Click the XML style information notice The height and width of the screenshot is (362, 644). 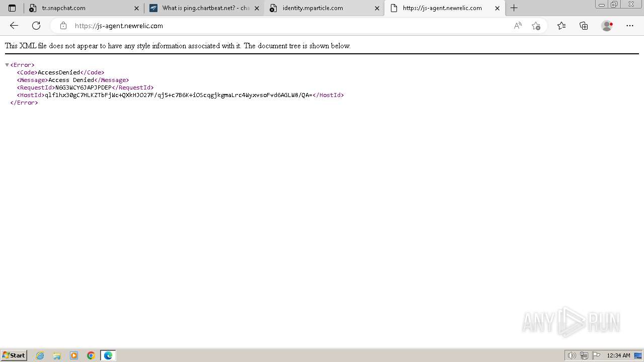pos(178,46)
